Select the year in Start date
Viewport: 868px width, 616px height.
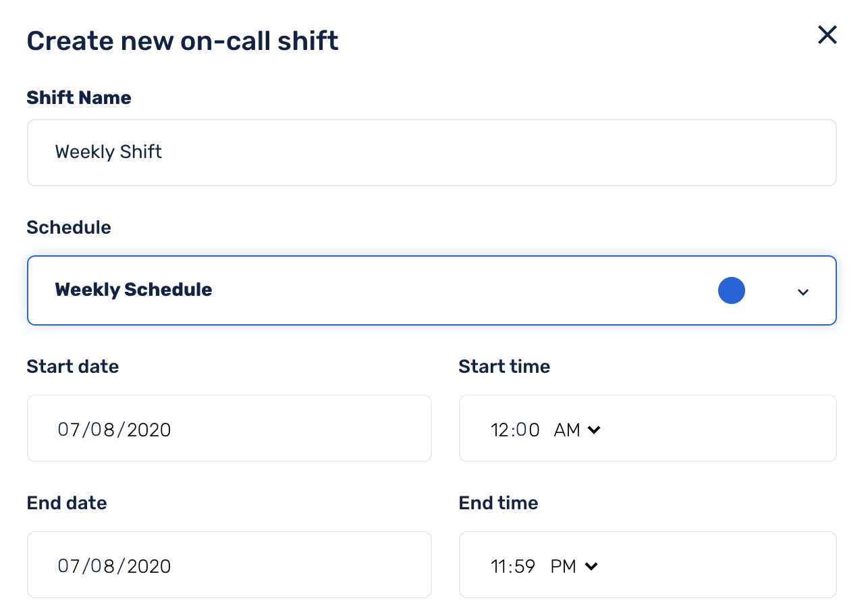[148, 430]
